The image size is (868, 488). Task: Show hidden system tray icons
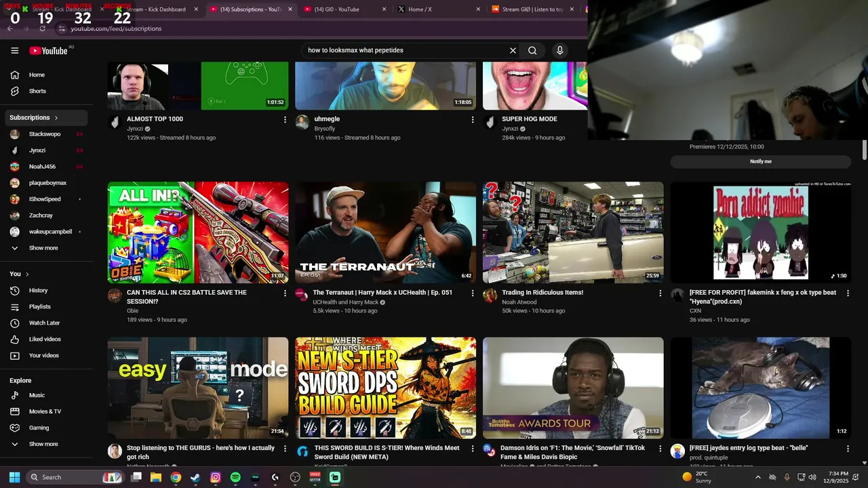[x=757, y=477]
